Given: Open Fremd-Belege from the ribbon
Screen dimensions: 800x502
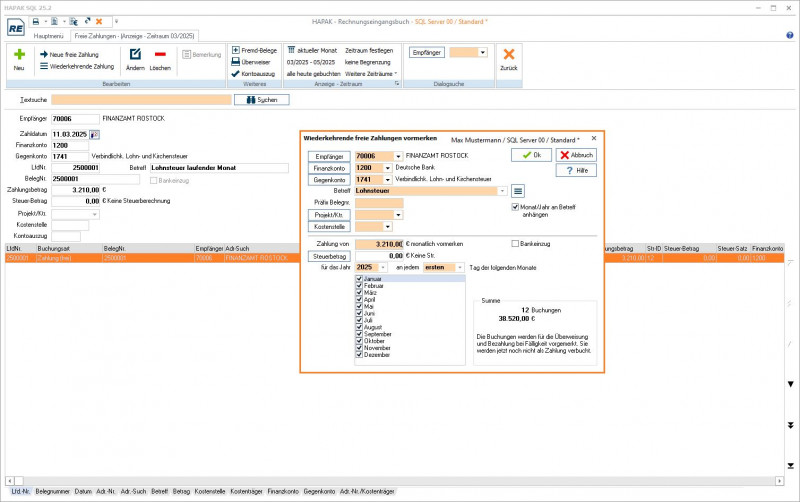Looking at the screenshot, I should coord(258,49).
